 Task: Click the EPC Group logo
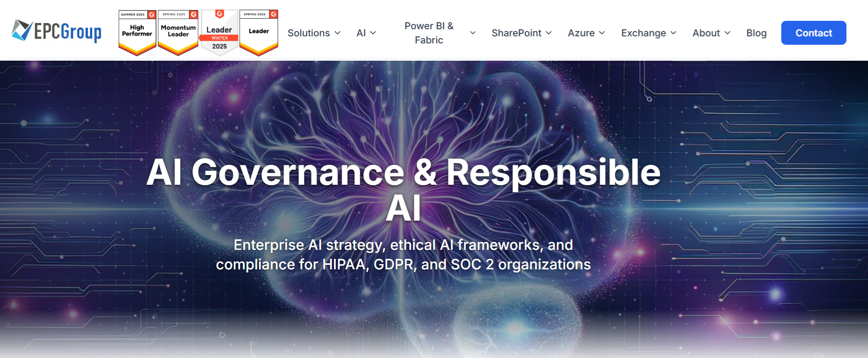57,31
